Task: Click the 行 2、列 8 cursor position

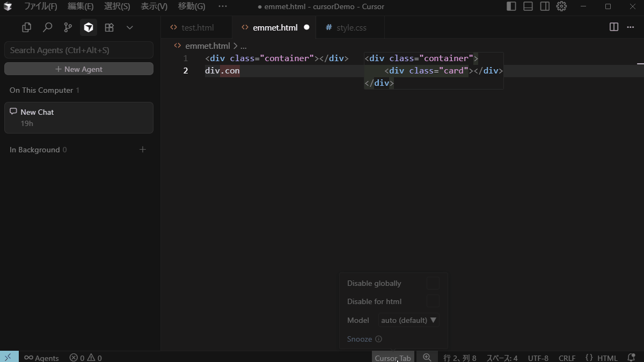Action: pos(460,358)
